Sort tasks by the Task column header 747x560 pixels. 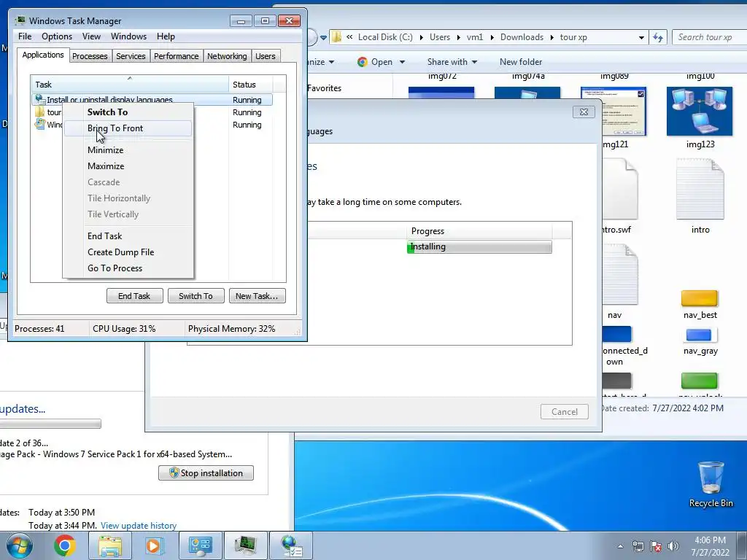pos(130,85)
